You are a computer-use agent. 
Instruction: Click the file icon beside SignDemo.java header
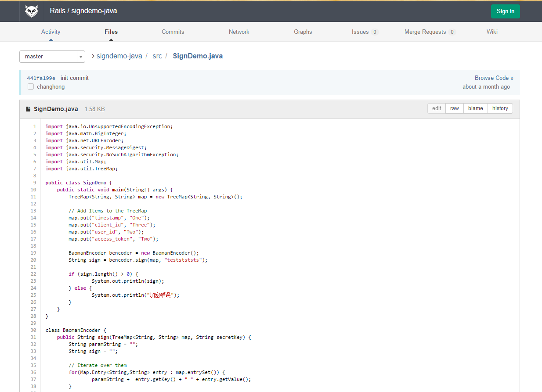click(x=29, y=109)
